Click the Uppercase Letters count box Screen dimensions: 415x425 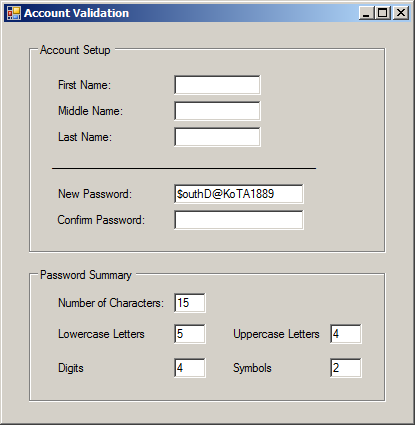coord(346,334)
